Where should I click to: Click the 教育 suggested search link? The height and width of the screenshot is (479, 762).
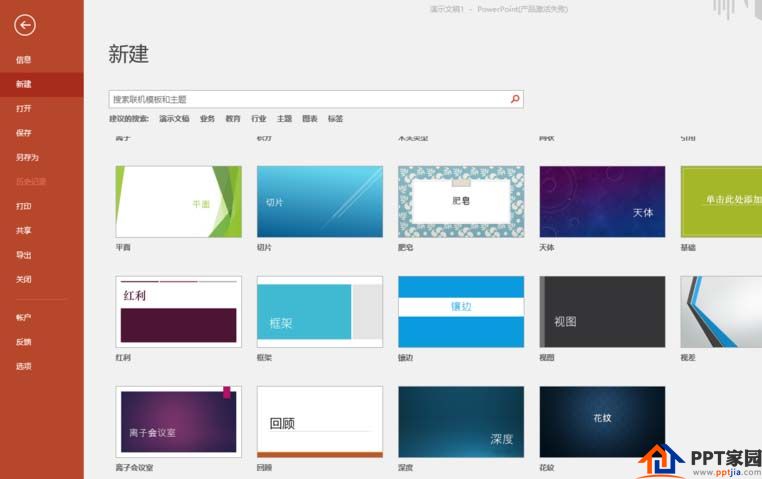[233, 119]
